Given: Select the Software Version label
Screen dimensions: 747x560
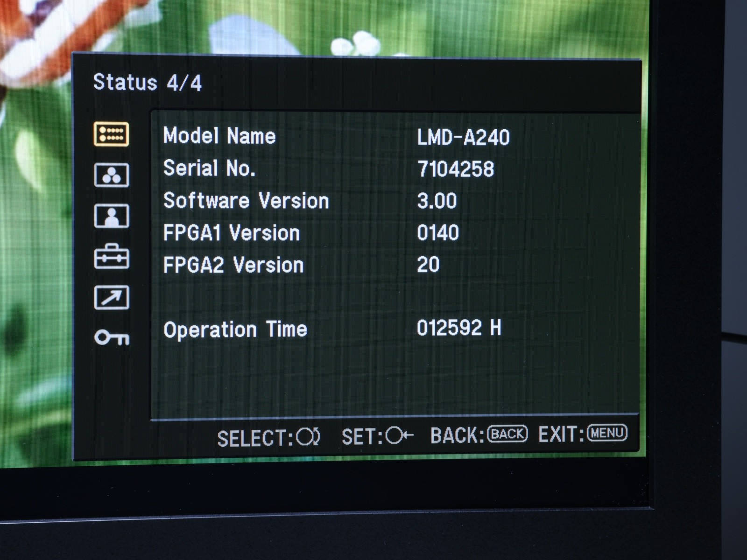Looking at the screenshot, I should tap(246, 201).
